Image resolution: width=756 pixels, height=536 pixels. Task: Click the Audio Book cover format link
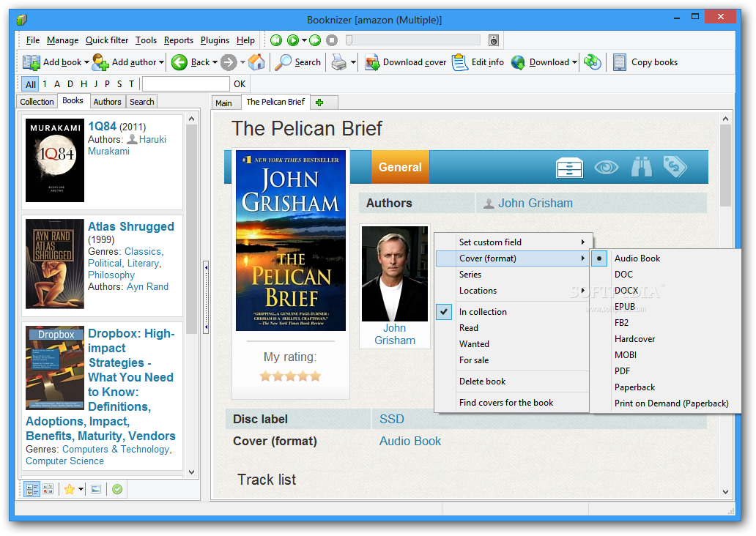409,441
